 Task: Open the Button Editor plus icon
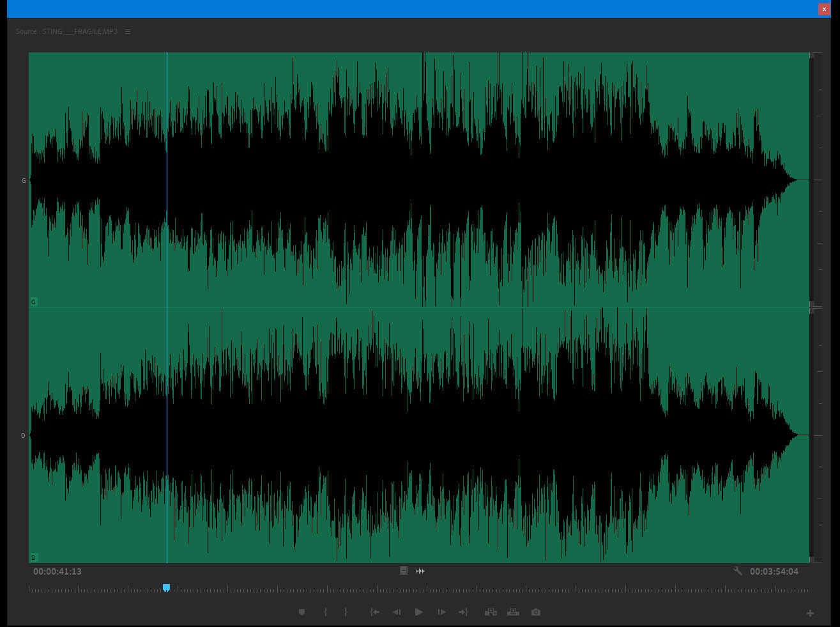[x=810, y=614]
